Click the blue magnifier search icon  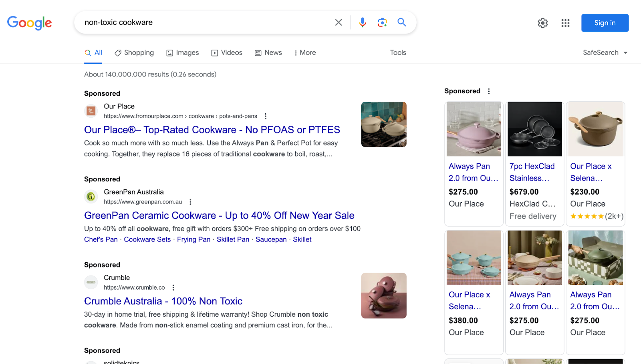coord(402,22)
